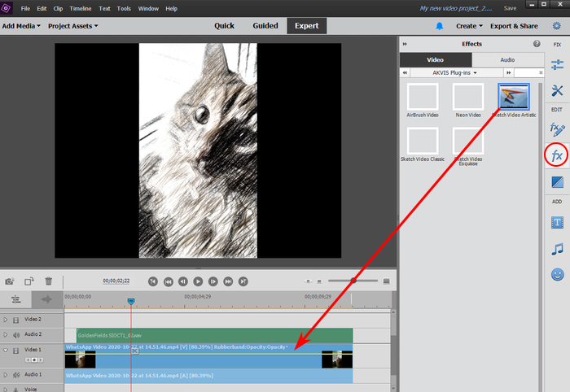Switch to Guided mode
570x392 pixels.
pyautogui.click(x=265, y=26)
